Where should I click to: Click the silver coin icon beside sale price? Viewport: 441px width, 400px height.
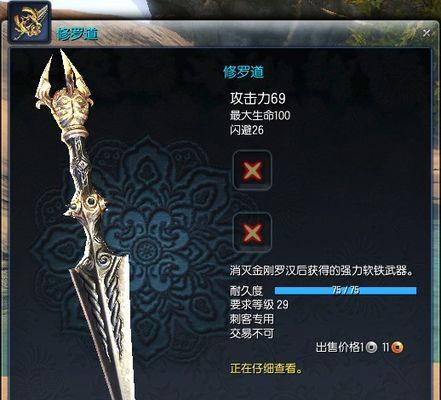pos(371,348)
